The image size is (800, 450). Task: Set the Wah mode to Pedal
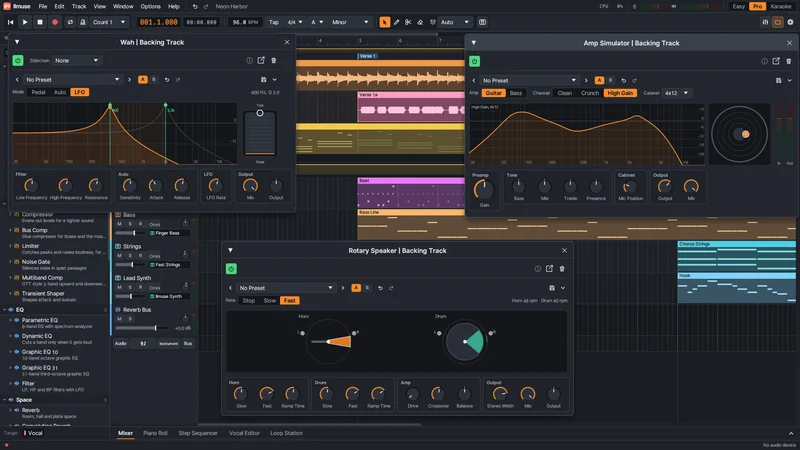38,92
